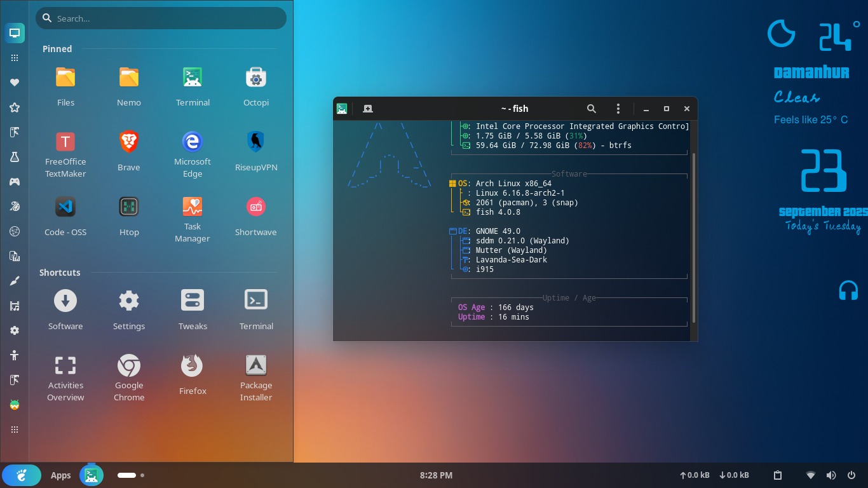Click the download speed 0.0 kB indicator
The image size is (868, 488).
tap(734, 475)
